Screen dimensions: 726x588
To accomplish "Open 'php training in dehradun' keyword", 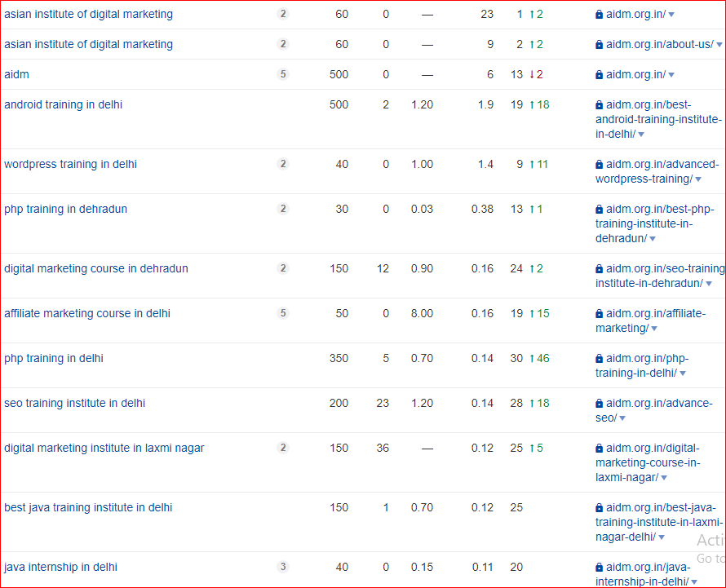I will [x=66, y=210].
